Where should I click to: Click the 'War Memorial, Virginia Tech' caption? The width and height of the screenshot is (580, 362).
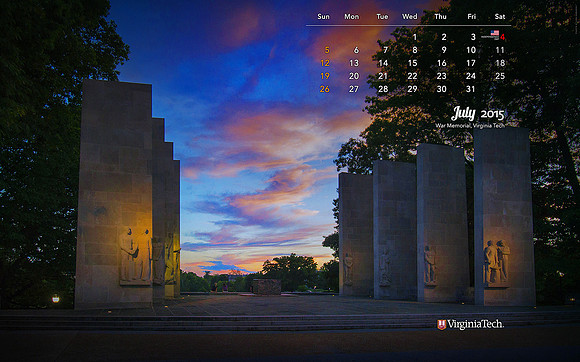pos(470,125)
